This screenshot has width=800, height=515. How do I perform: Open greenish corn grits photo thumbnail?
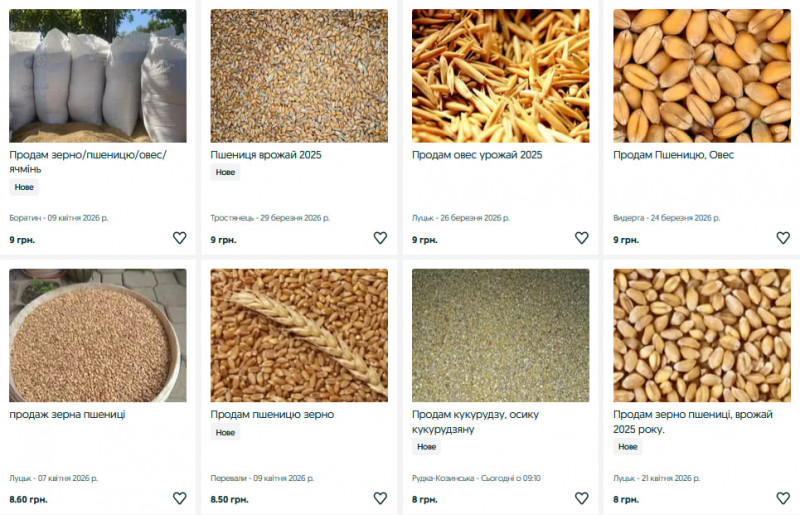501,335
